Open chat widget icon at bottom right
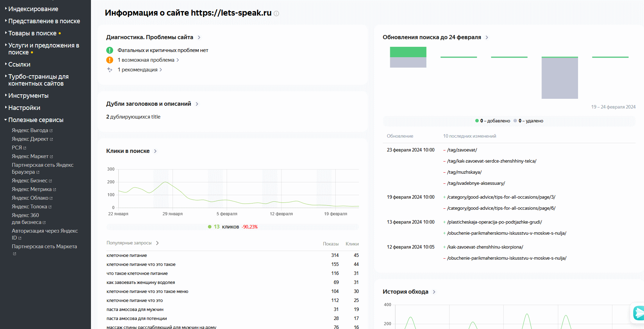This screenshot has width=644, height=329. pos(638,313)
